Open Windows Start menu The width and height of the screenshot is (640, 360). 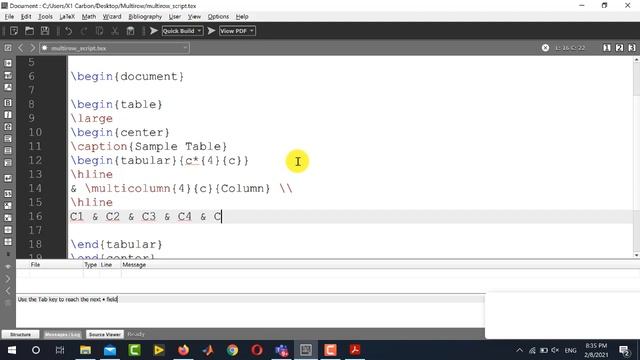coord(11,350)
